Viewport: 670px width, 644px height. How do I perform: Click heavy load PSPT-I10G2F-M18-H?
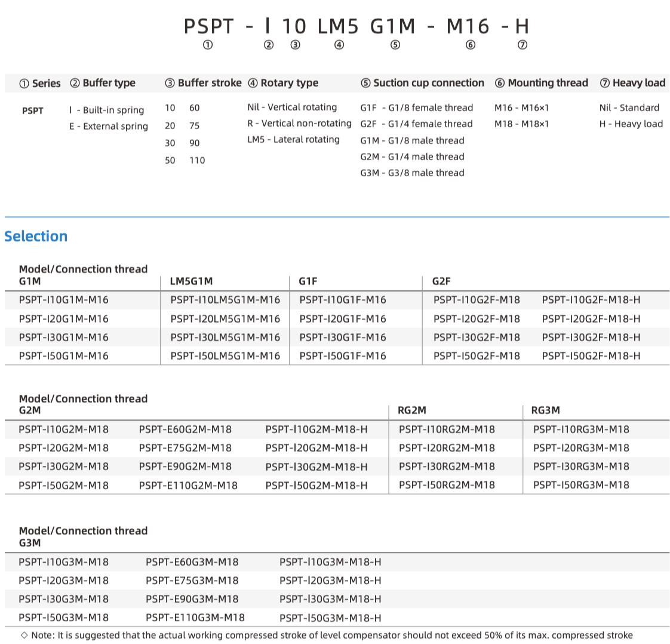tap(591, 300)
